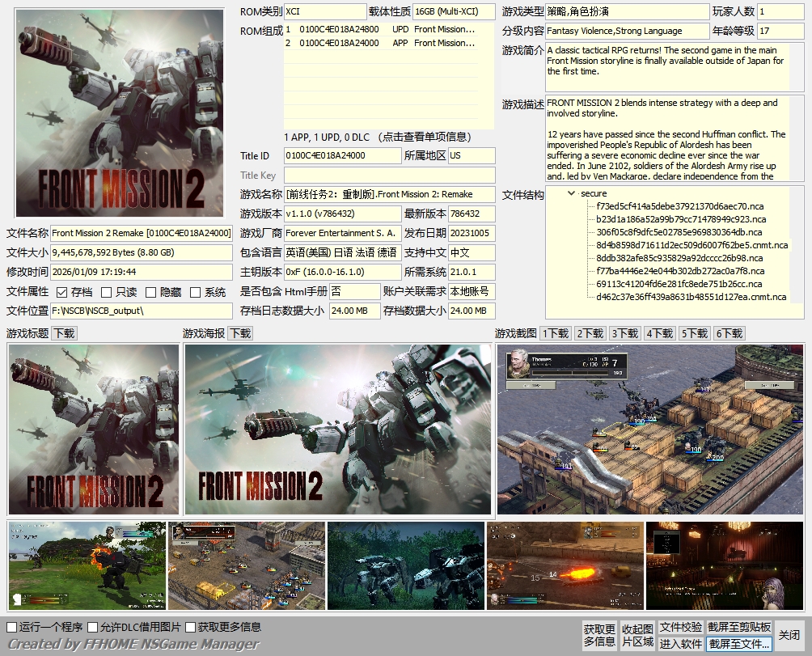Click the 游戏厂商 field Forever Entertainment S. A.
This screenshot has width=812, height=656.
(342, 234)
